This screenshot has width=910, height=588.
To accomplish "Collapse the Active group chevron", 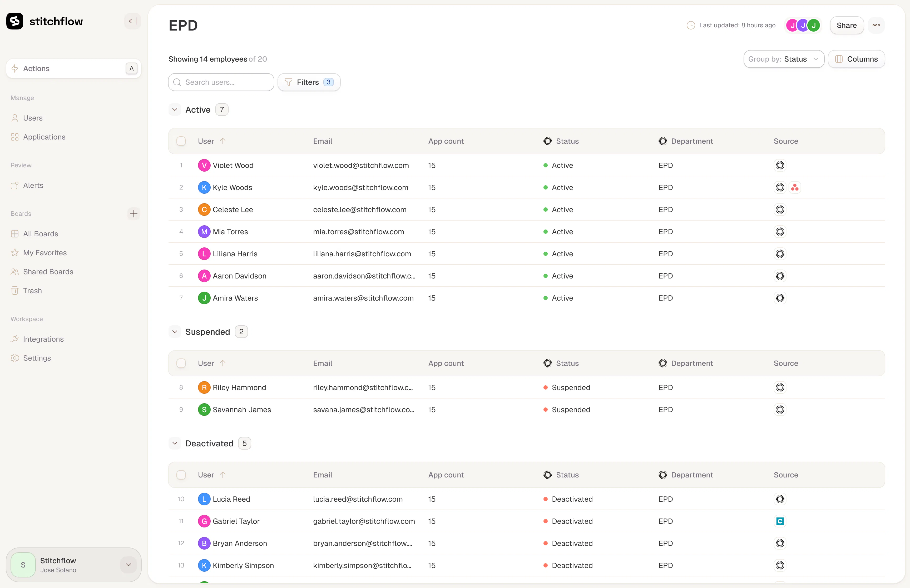I will point(175,109).
